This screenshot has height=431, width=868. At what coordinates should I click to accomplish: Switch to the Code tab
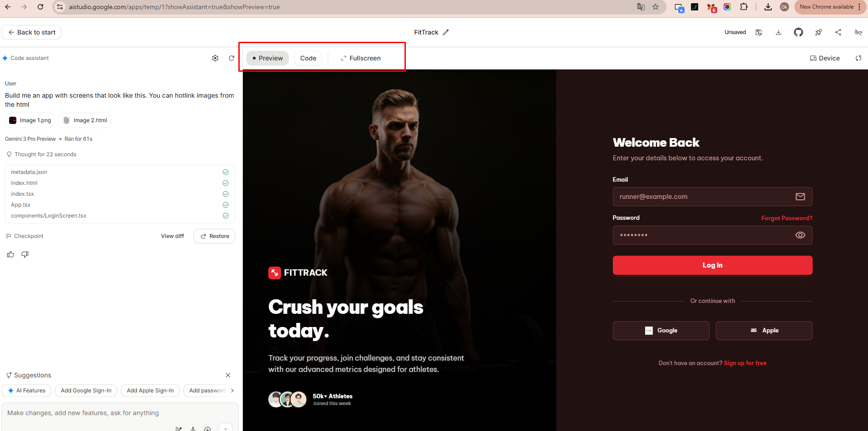click(308, 58)
